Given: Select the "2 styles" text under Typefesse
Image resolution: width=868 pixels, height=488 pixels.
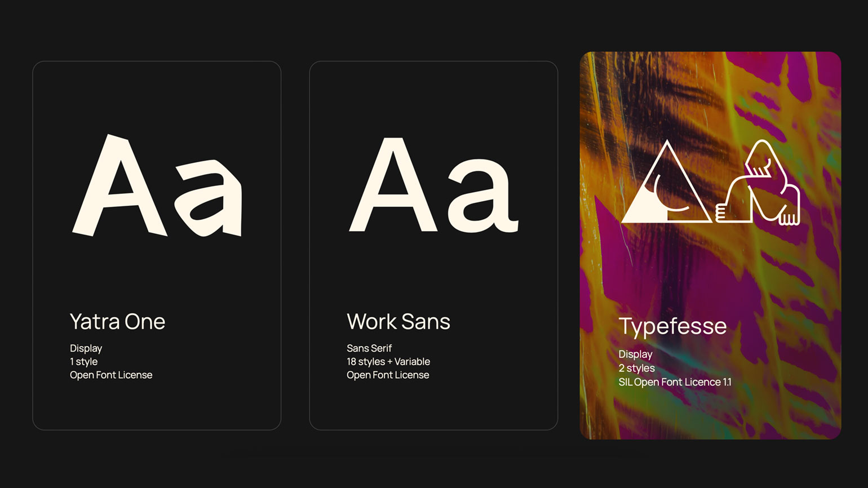Looking at the screenshot, I should 636,369.
